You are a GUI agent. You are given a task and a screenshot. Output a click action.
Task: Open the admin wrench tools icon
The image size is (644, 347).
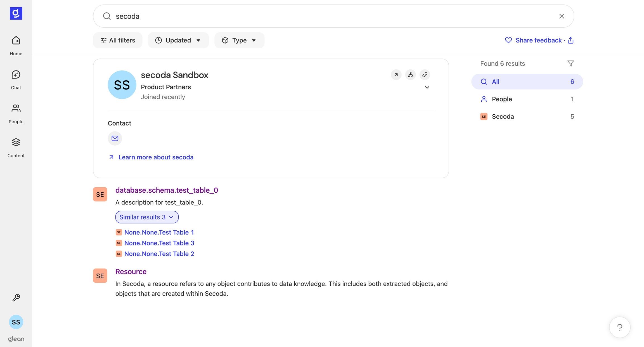coord(16,298)
